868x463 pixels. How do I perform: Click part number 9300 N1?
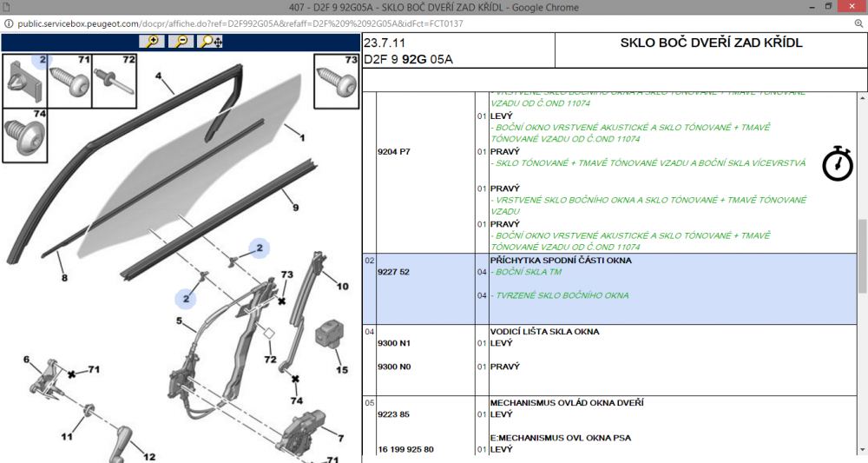tap(393, 343)
